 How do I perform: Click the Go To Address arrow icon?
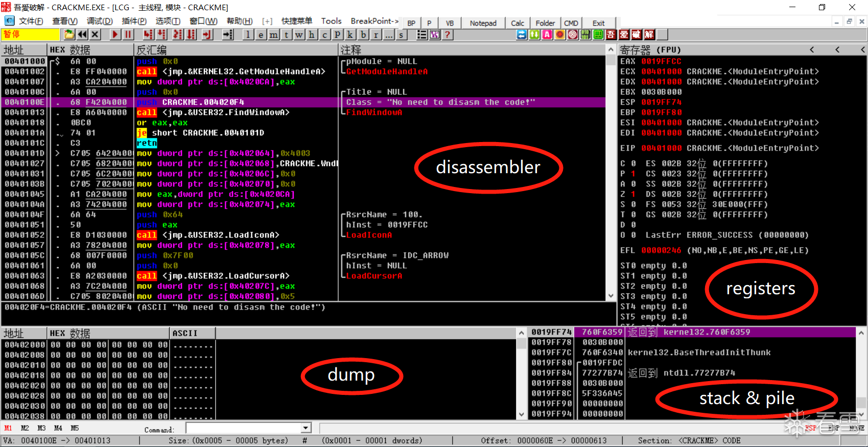[x=228, y=35]
